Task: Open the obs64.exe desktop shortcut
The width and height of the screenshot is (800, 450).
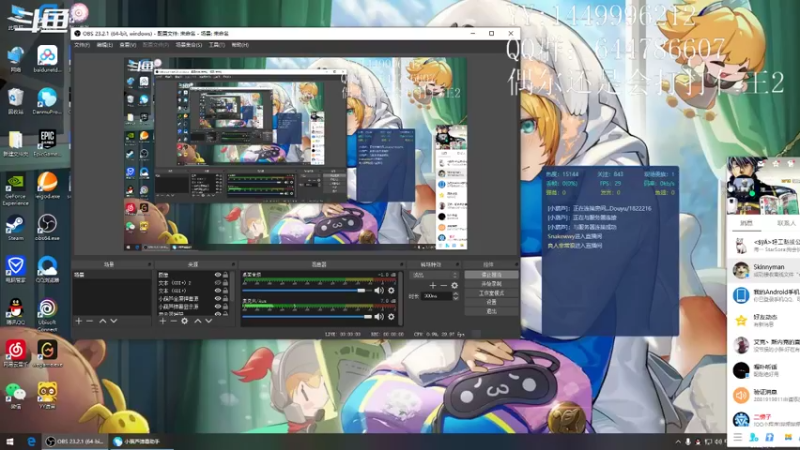Action: click(x=47, y=228)
